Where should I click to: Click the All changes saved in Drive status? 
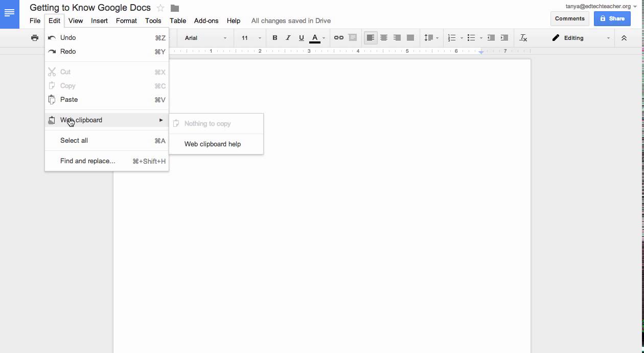tap(291, 20)
